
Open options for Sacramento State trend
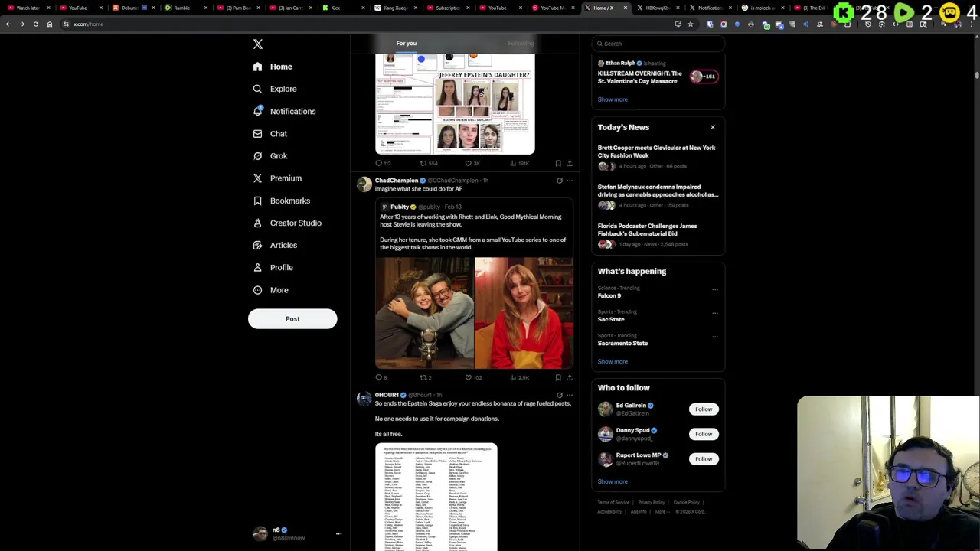pos(714,337)
